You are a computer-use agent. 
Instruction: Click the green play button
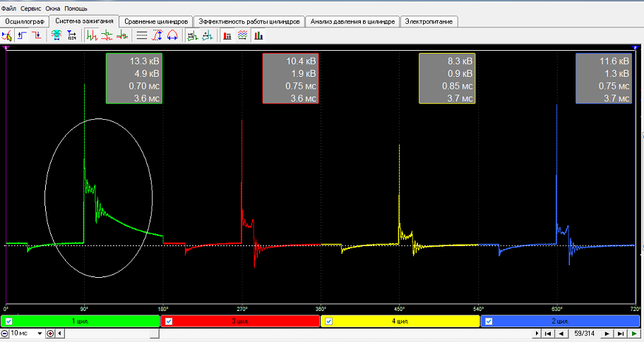[x=635, y=334]
